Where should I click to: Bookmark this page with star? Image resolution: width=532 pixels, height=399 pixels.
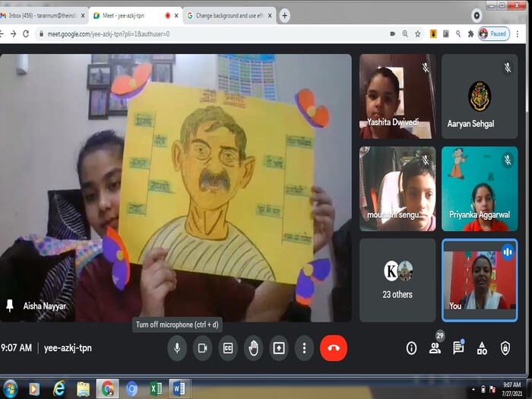pyautogui.click(x=418, y=34)
